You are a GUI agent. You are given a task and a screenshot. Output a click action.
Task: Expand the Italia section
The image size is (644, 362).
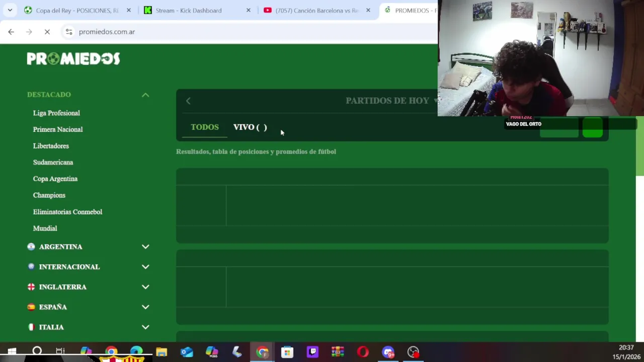145,327
